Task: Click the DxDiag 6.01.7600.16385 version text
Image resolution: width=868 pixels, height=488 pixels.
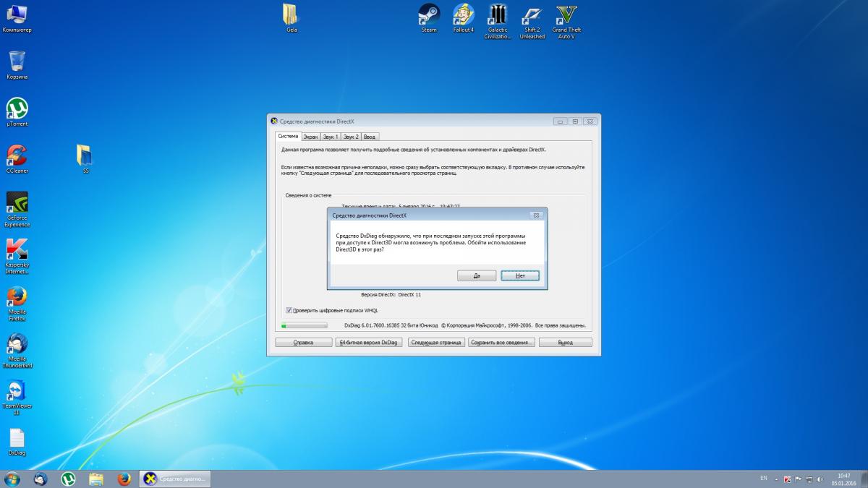Action: tap(391, 325)
